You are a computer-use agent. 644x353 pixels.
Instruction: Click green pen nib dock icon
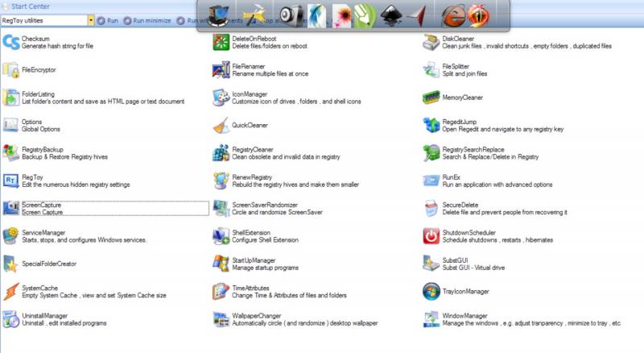[365, 16]
